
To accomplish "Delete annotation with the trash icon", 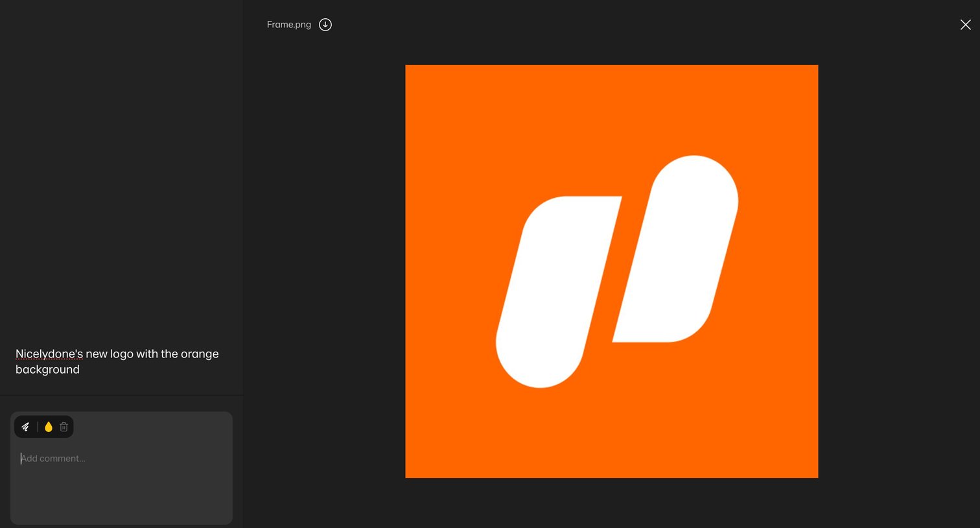I will [64, 427].
